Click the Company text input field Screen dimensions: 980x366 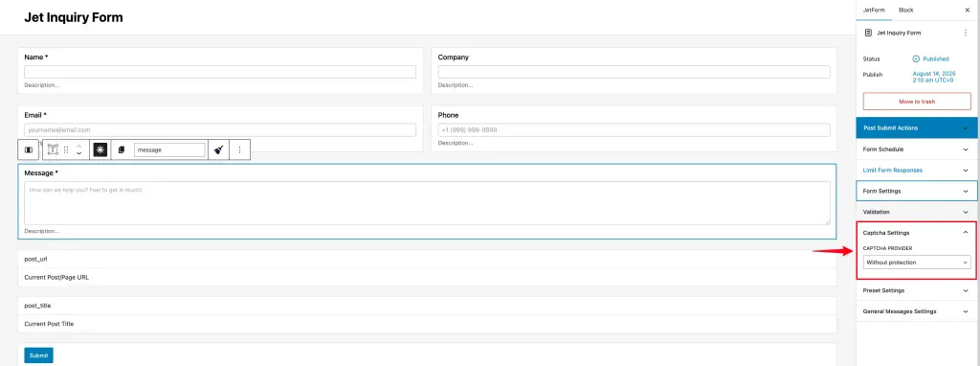[x=634, y=72]
